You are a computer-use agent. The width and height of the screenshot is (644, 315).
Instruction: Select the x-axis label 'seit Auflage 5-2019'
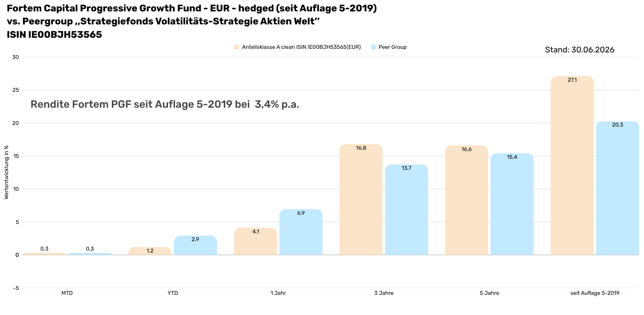[595, 293]
